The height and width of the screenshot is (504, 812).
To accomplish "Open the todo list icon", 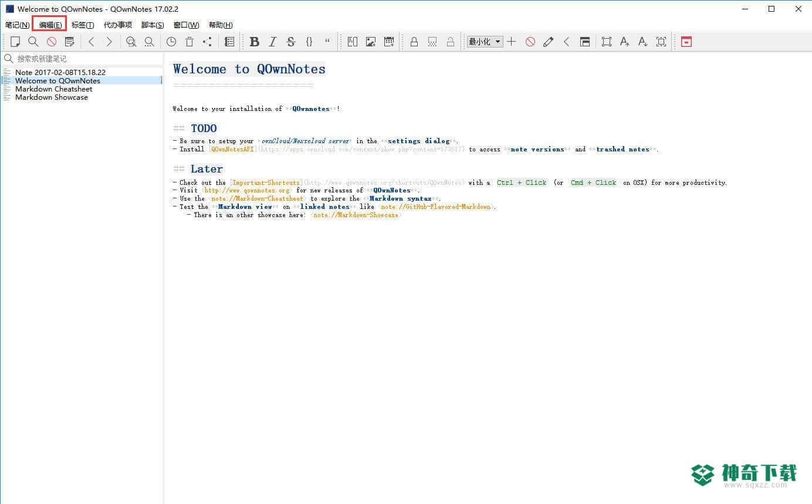I will click(x=229, y=42).
